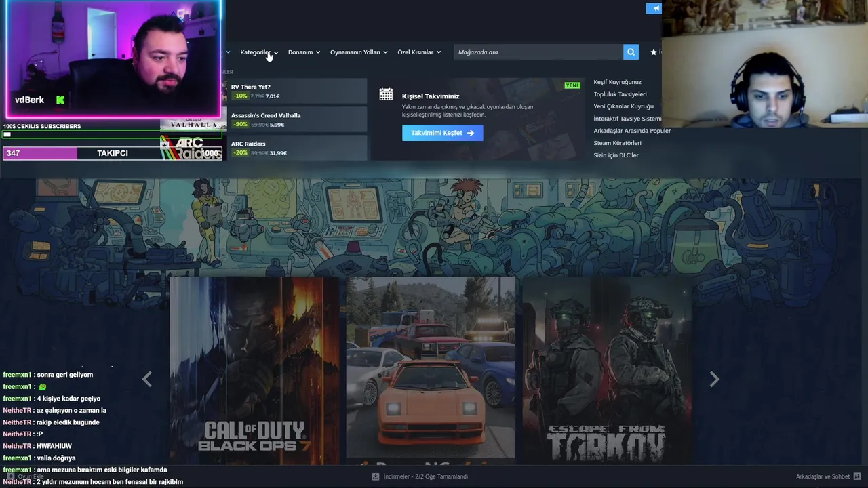Click the calendar icon beside Kişisel Takviminiz

pos(386,95)
